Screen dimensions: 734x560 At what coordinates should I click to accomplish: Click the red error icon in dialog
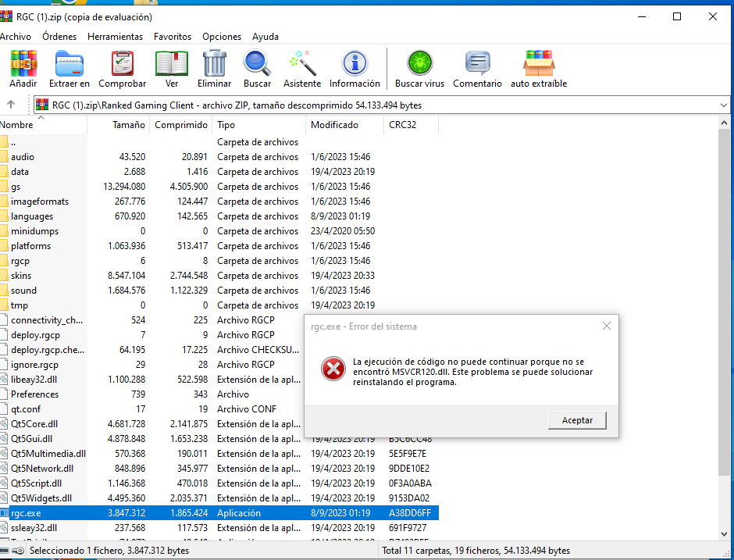[x=333, y=369]
